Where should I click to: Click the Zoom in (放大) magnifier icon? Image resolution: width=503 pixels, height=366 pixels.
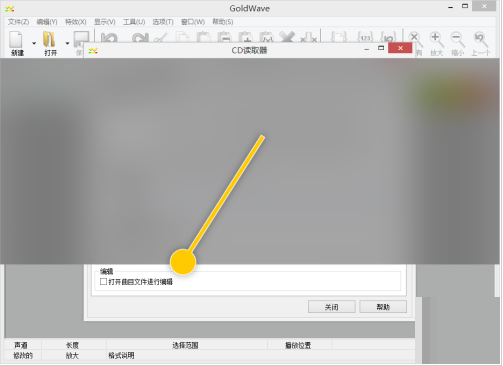coord(436,39)
